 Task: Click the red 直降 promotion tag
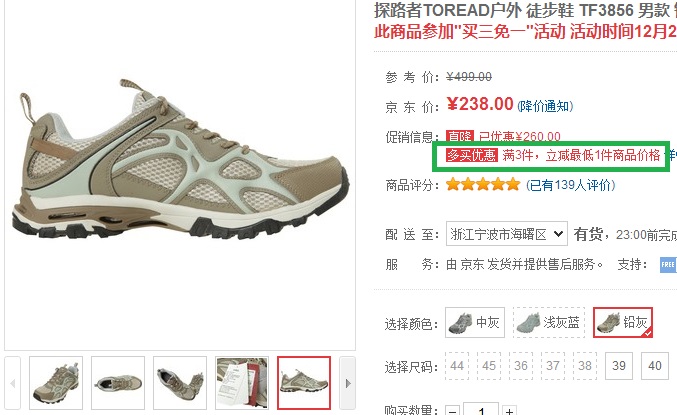(460, 136)
